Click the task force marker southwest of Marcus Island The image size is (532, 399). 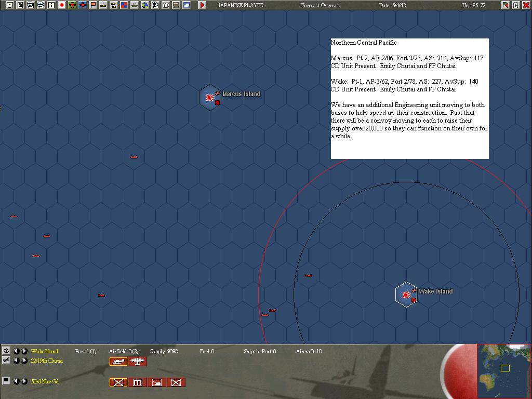[x=134, y=157]
